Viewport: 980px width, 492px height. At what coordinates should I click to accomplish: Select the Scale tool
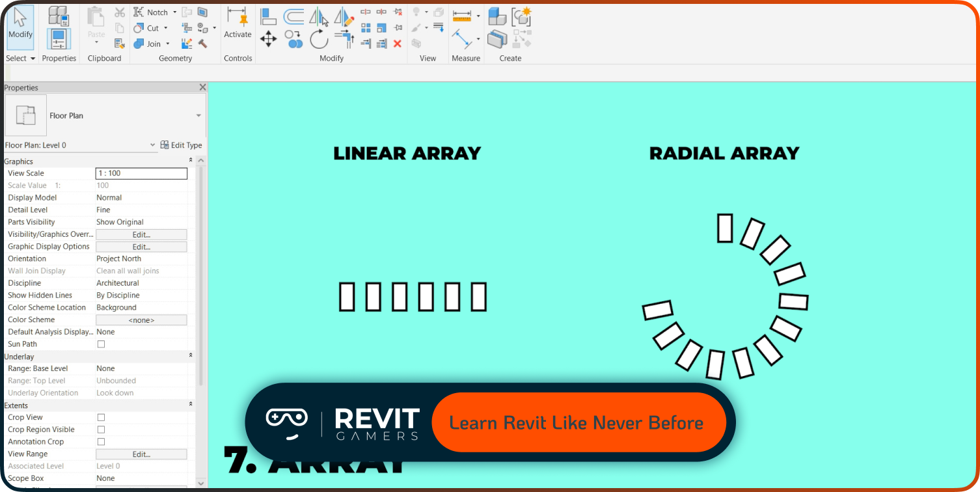(x=381, y=28)
